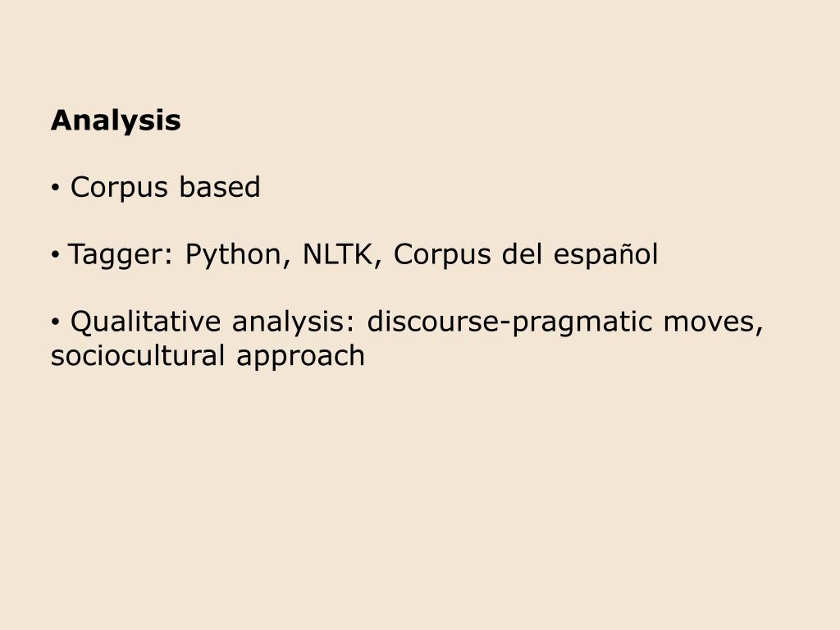Select the word 'Qualitative' in third bullet
The width and height of the screenshot is (840, 630).
tap(146, 322)
